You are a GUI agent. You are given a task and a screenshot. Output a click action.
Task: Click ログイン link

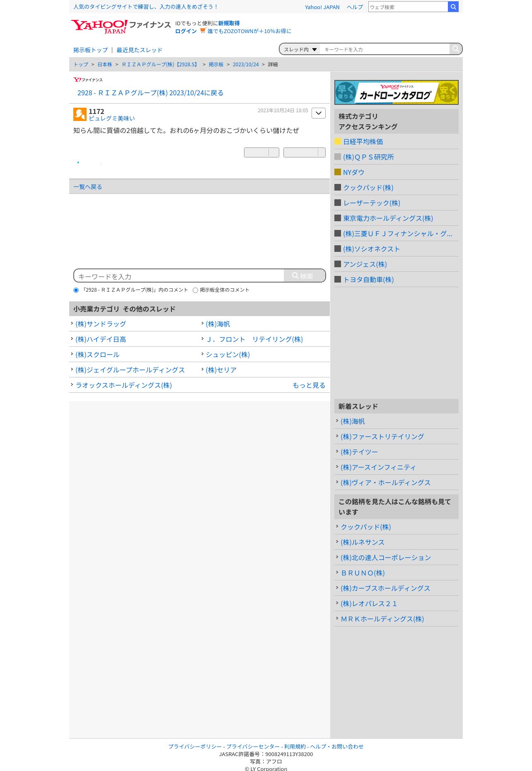tap(186, 31)
